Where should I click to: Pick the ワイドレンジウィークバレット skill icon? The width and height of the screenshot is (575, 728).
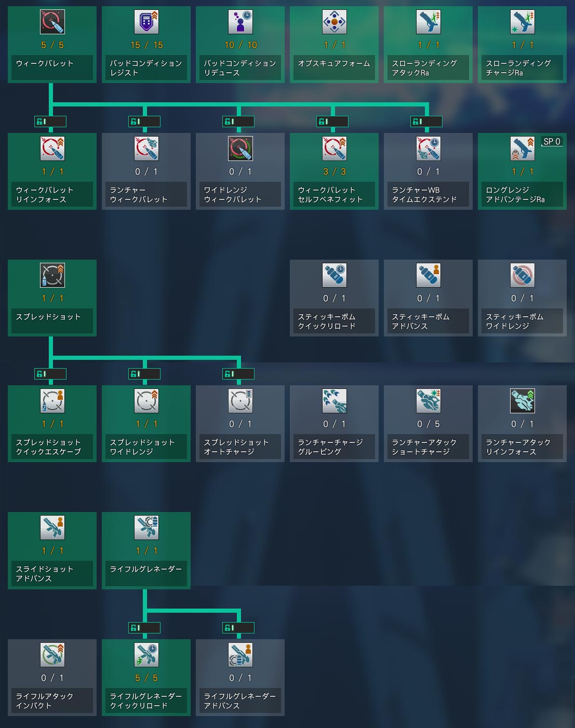click(x=240, y=149)
